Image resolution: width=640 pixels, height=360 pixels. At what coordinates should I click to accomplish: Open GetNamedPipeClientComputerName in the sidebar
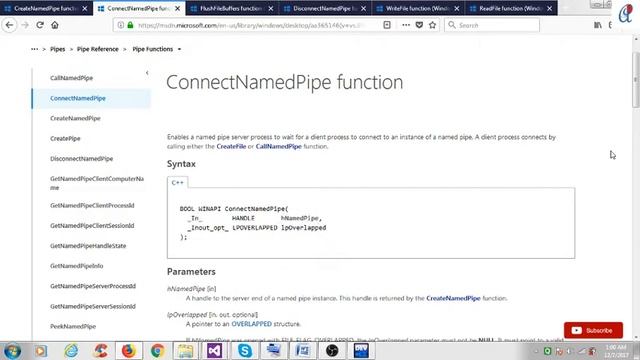[97, 183]
